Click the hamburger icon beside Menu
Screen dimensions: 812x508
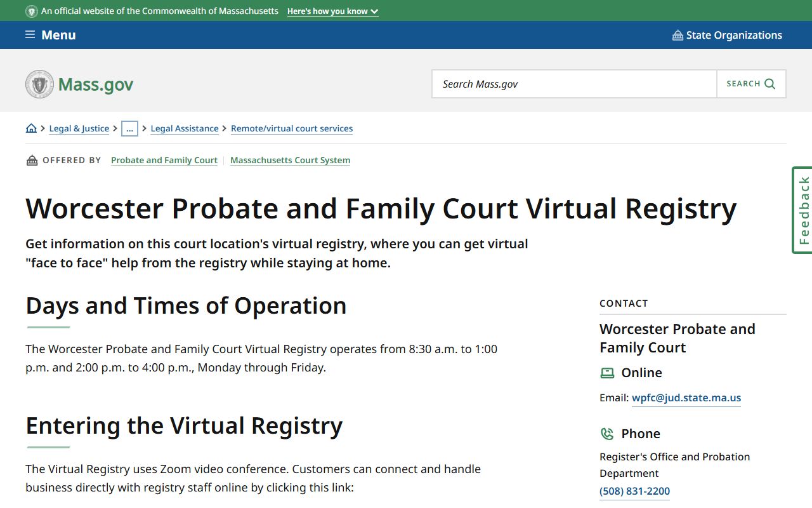coord(30,34)
